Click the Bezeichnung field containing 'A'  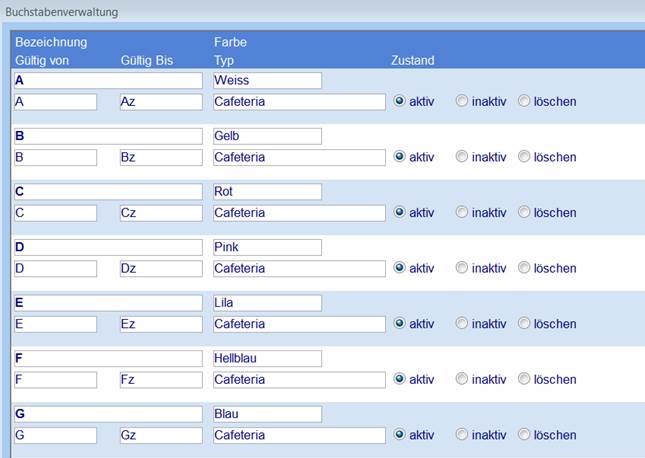coord(108,81)
